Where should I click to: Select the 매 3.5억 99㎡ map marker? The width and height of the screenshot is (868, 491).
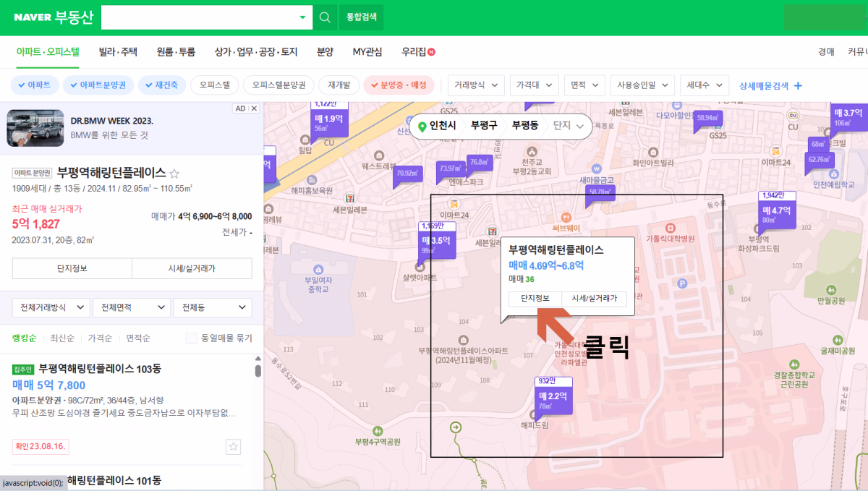[x=437, y=242]
